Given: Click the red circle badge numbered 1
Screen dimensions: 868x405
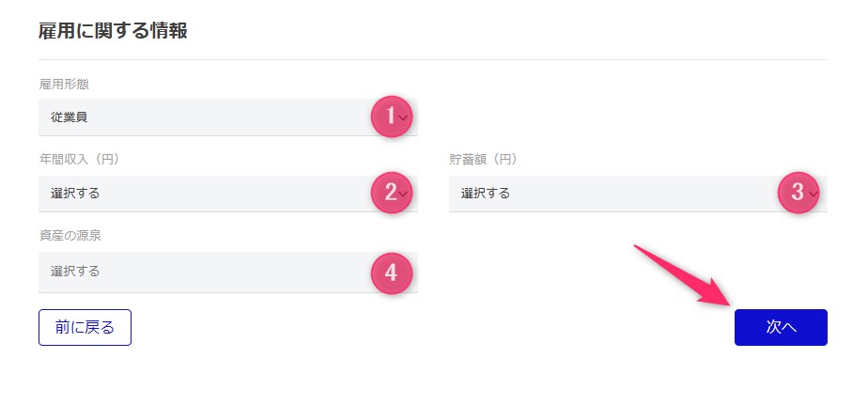Looking at the screenshot, I should (x=390, y=117).
